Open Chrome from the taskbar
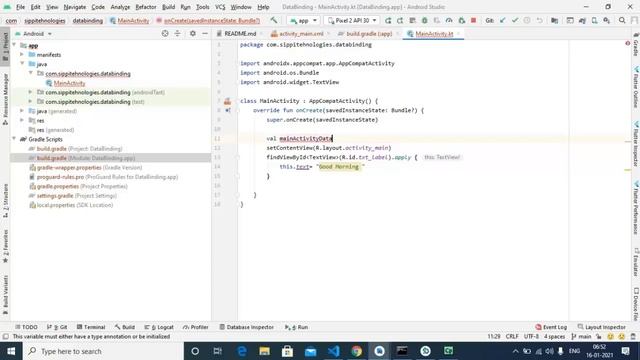Viewport: 640px width, 360px height. (356, 351)
